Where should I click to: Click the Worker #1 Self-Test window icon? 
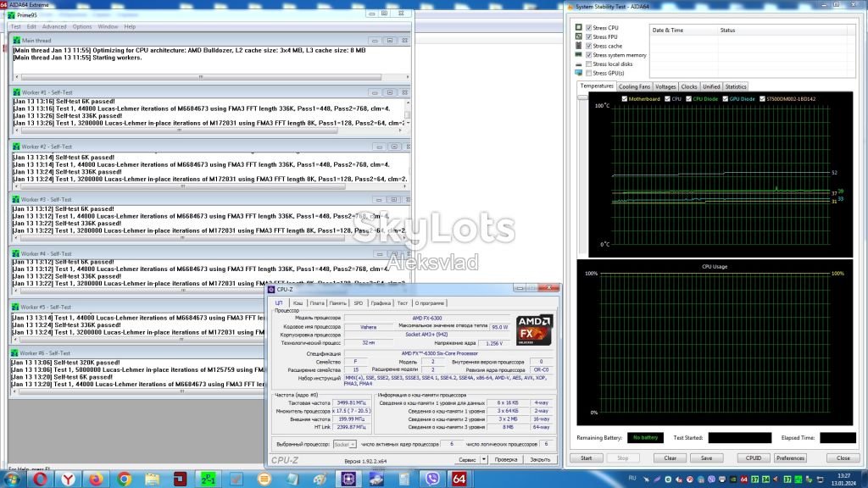tap(17, 92)
